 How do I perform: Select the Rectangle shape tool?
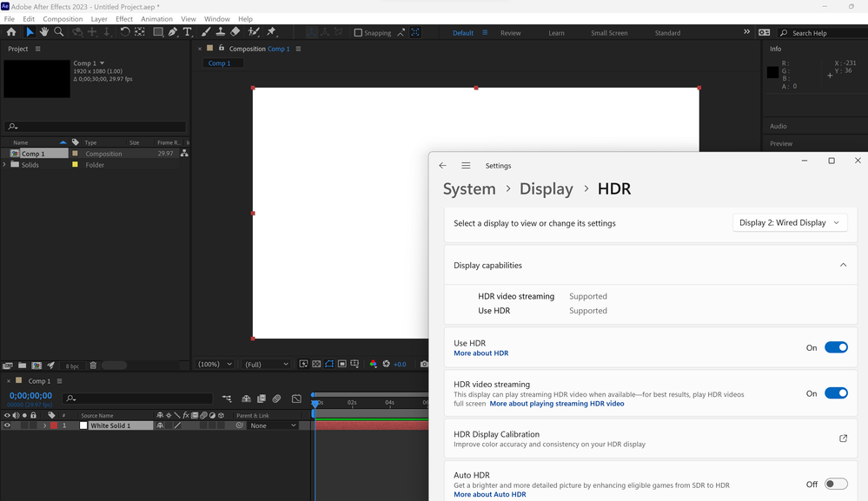point(158,32)
